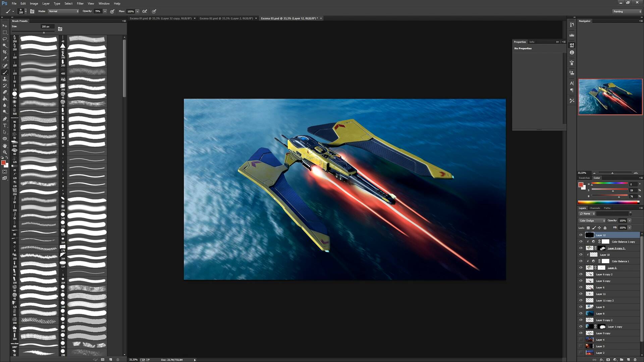Screen dimensions: 644x362
Task: Select the Pen tool
Action: click(5, 119)
